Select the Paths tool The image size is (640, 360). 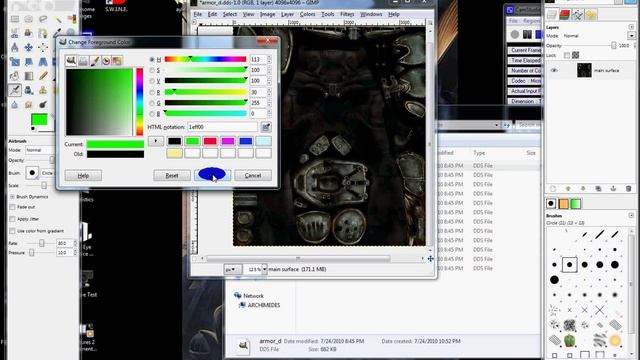pyautogui.click(x=43, y=33)
